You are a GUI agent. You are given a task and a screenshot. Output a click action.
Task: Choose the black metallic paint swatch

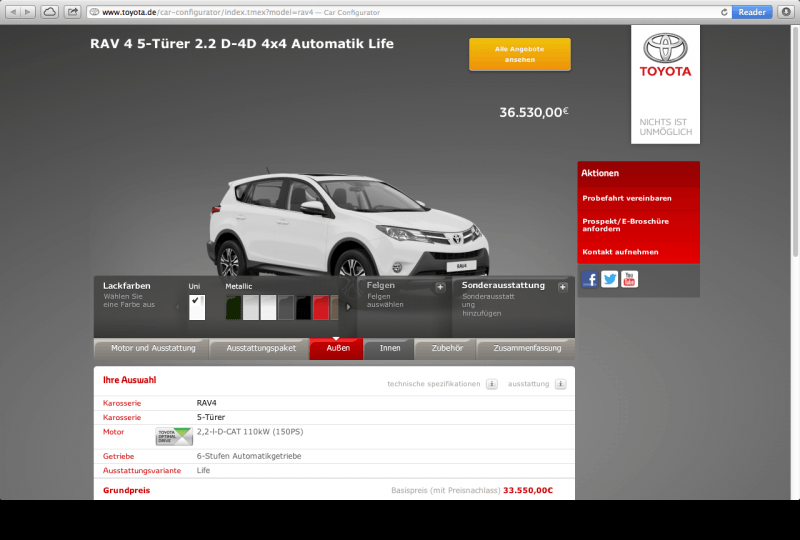(303, 307)
